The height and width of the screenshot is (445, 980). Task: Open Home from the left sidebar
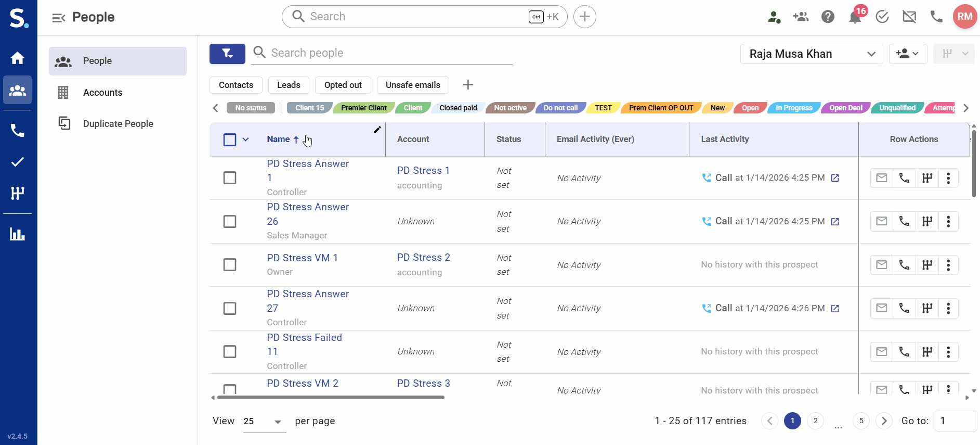click(18, 58)
